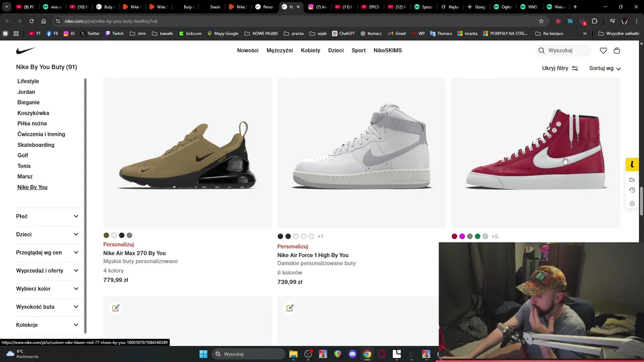Open the Sortuj wg dropdown

click(605, 68)
